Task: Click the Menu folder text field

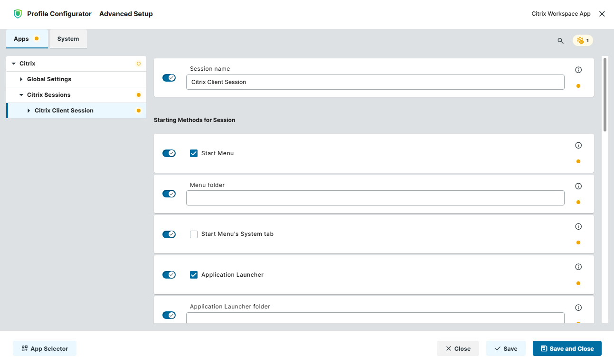Action: 375,198
